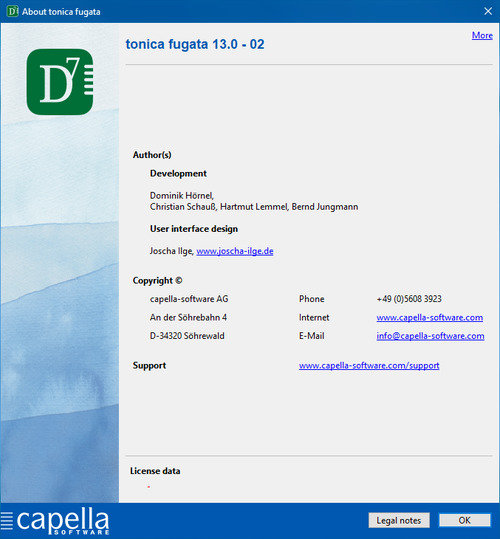Viewport: 500px width, 539px height.
Task: Click the 'Development' heading
Action: (178, 173)
